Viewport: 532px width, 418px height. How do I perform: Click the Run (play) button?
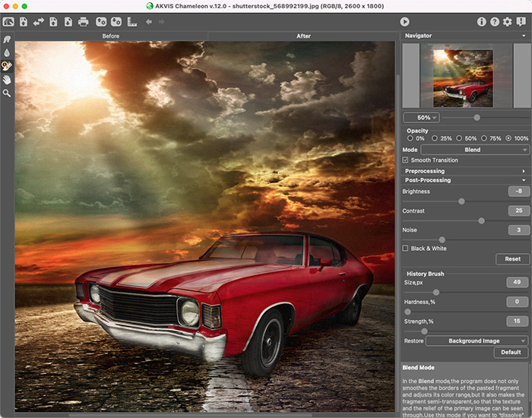[404, 21]
